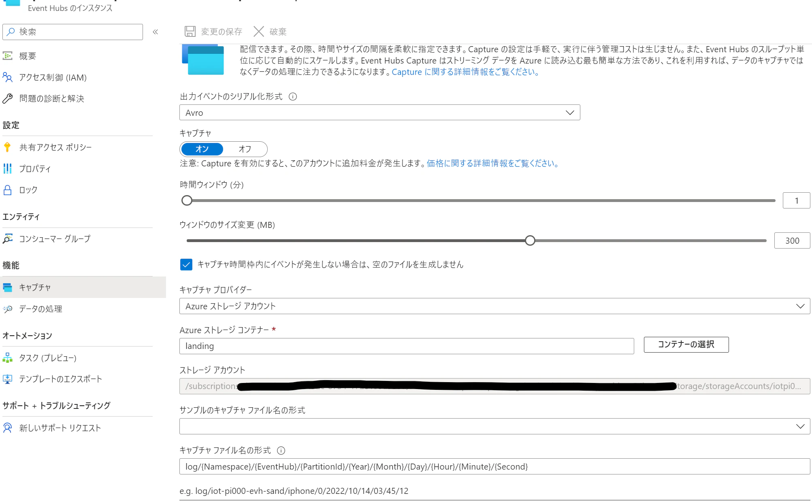Click the wrench icon for 問題の診断と解決
This screenshot has height=504, width=812.
coord(7,98)
